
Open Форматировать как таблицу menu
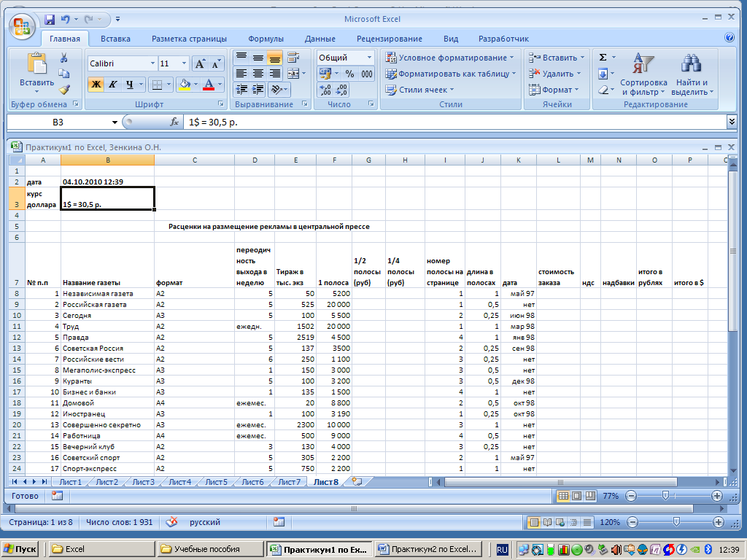tap(451, 74)
